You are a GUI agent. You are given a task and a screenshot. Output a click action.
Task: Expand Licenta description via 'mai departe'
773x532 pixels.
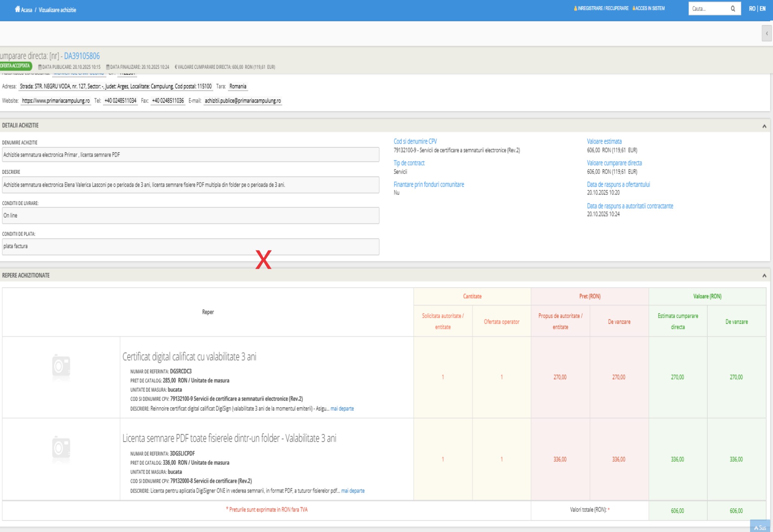[x=353, y=491]
